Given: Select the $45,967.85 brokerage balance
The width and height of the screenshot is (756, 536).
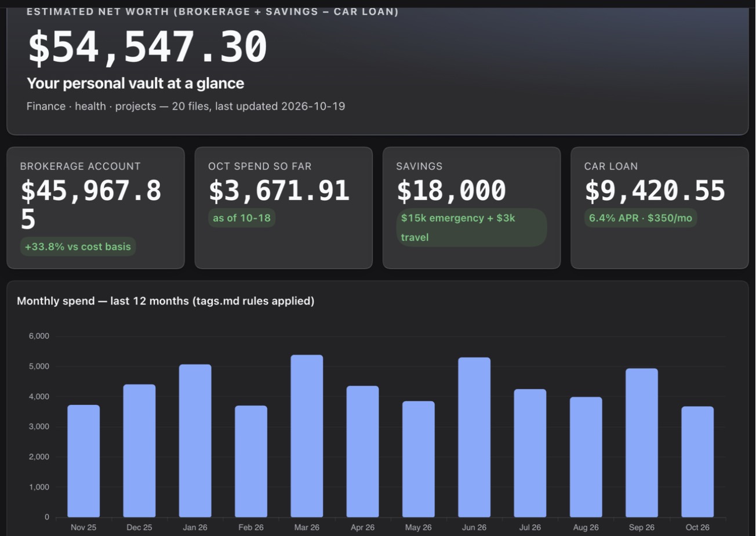Looking at the screenshot, I should click(91, 205).
